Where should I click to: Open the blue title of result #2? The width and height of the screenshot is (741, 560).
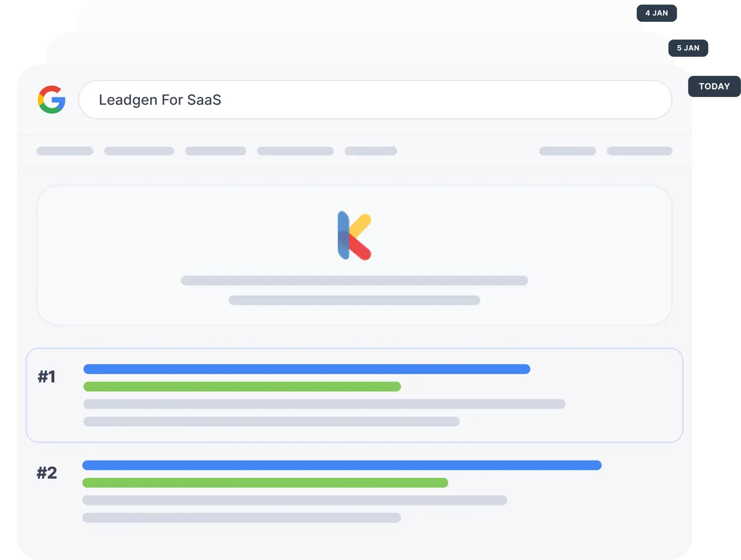[x=342, y=465]
